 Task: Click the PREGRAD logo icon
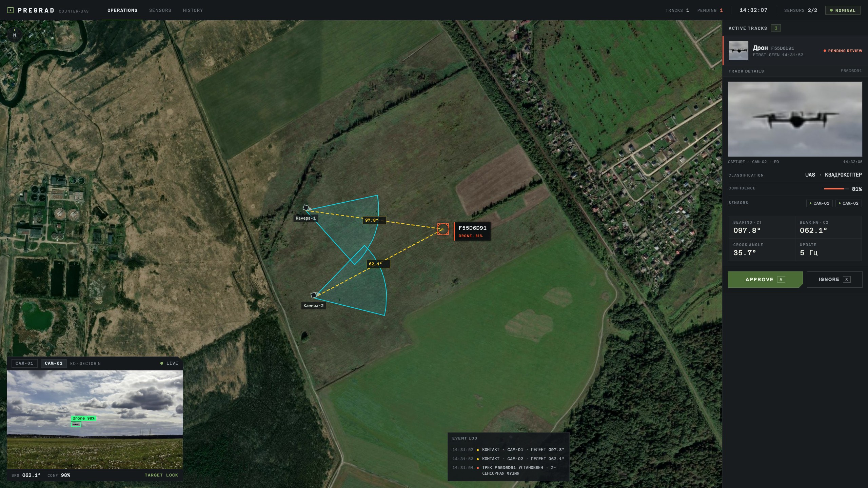pos(11,10)
